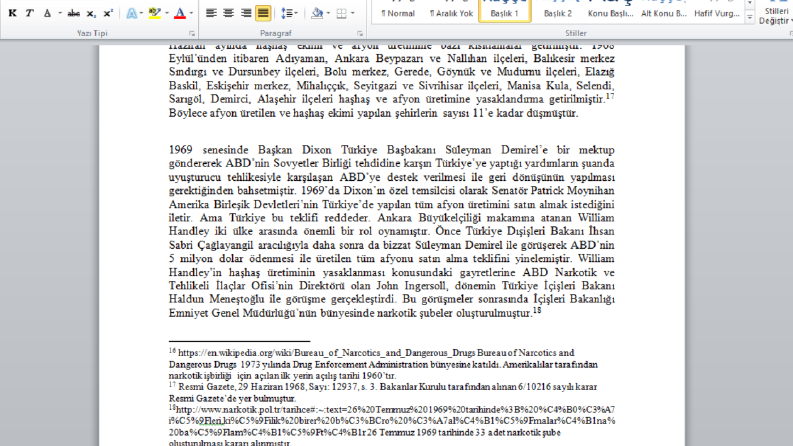Open the Paragraf dialog launcher
Image resolution: width=793 pixels, height=446 pixels.
point(360,33)
